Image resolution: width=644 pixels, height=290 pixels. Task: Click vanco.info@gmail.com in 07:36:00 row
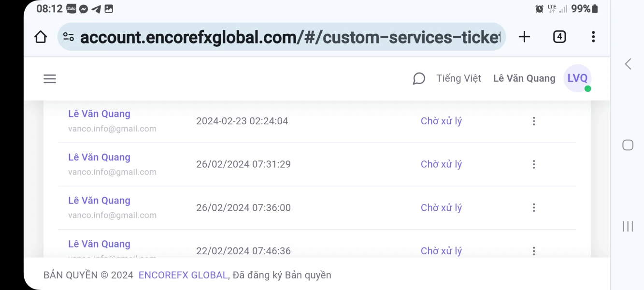tap(112, 215)
